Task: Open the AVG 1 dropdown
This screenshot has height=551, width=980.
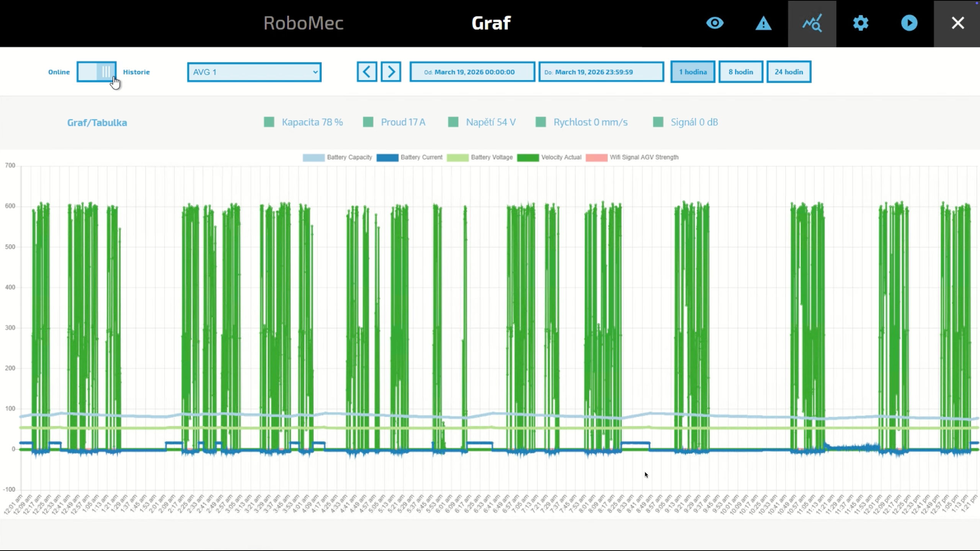Action: (254, 72)
